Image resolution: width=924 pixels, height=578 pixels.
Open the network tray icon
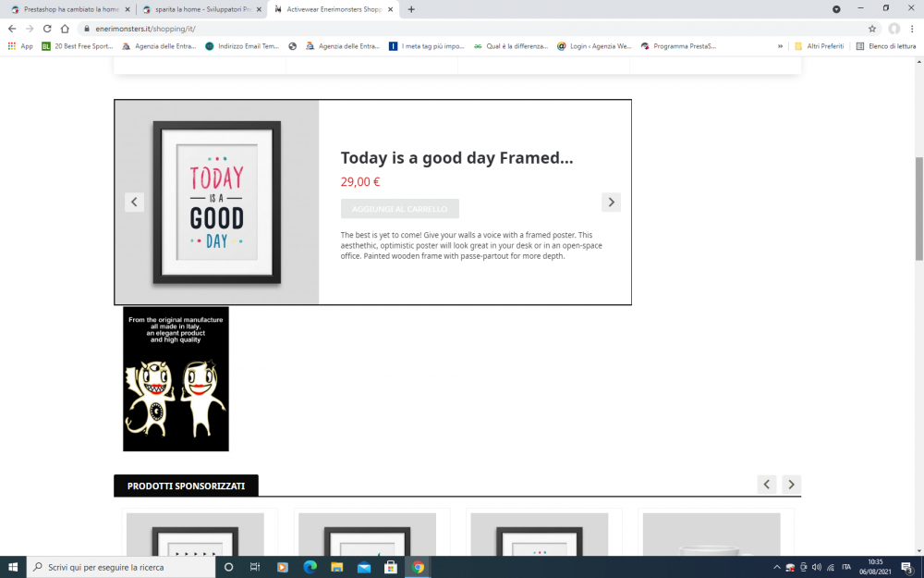831,567
